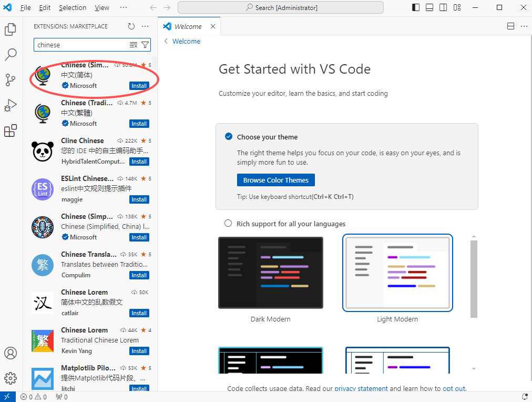This screenshot has width=532, height=402.
Task: Open Customize Layout icon
Action: 457,7
